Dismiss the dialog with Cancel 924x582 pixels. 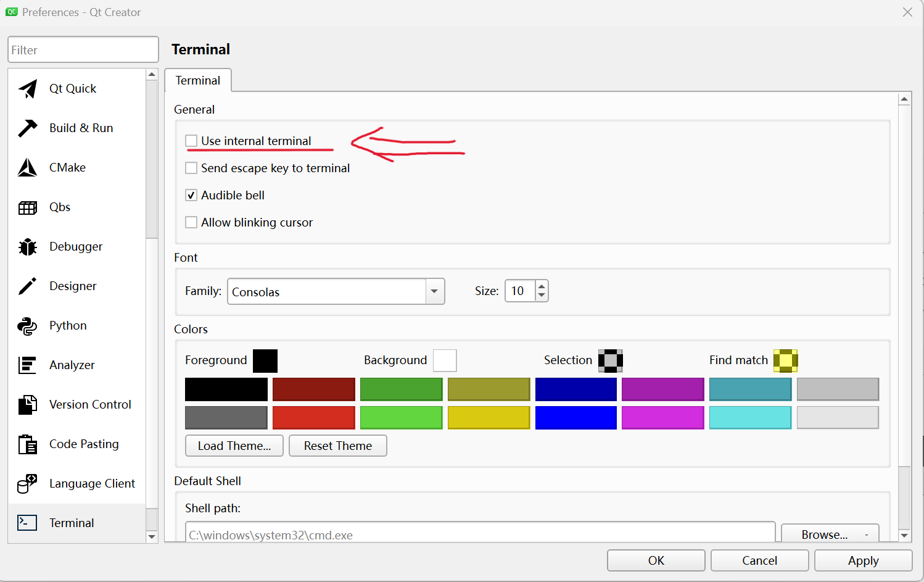760,560
